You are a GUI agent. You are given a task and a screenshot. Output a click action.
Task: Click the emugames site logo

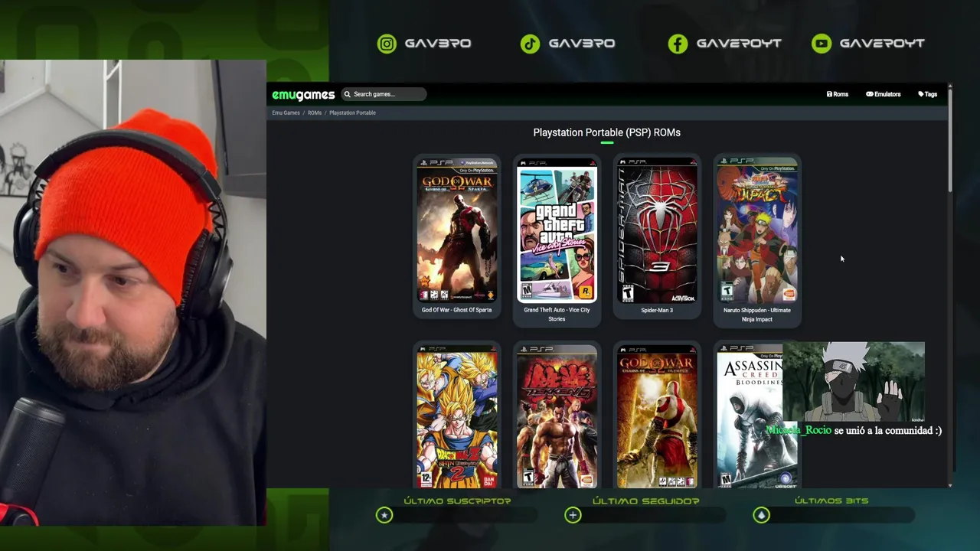point(303,95)
